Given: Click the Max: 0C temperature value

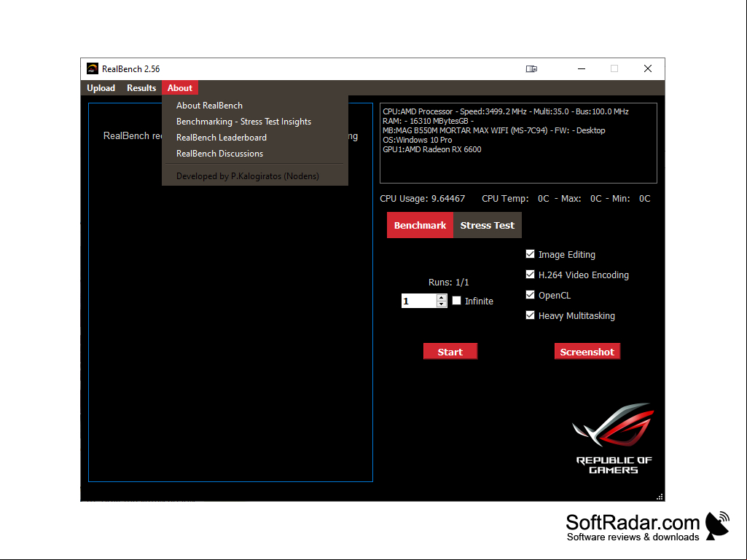Looking at the screenshot, I should [x=582, y=199].
